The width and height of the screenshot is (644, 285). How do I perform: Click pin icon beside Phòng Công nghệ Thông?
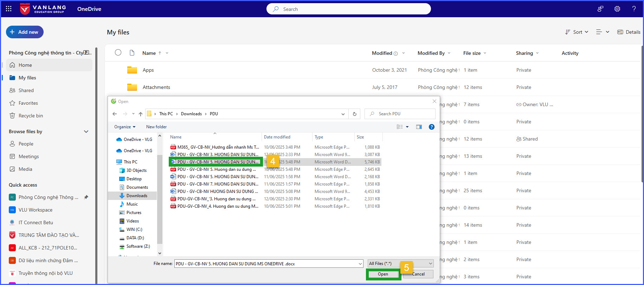click(x=86, y=197)
